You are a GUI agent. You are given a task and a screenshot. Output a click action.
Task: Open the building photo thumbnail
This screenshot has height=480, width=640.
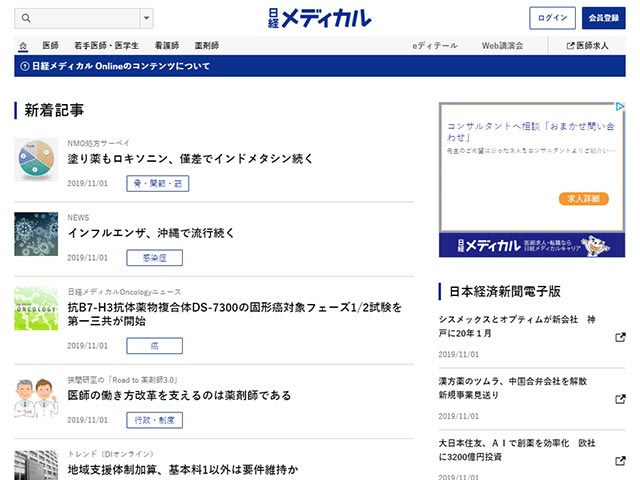click(x=36, y=465)
